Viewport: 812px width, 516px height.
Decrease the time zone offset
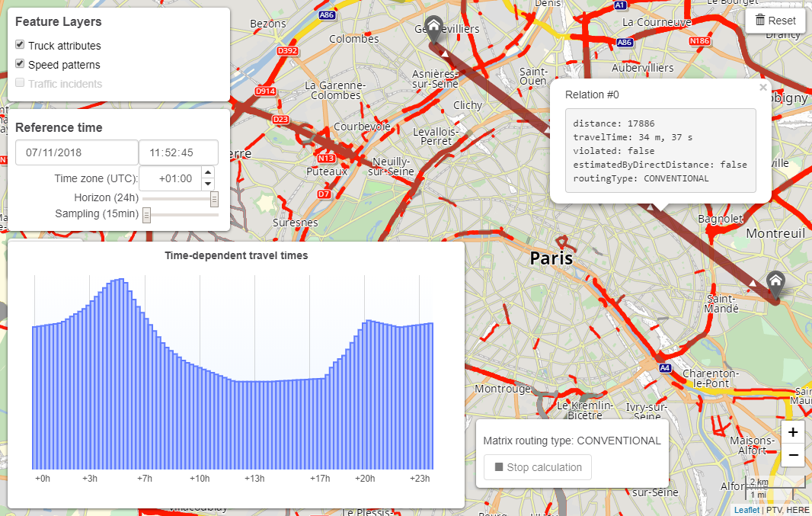coord(207,184)
